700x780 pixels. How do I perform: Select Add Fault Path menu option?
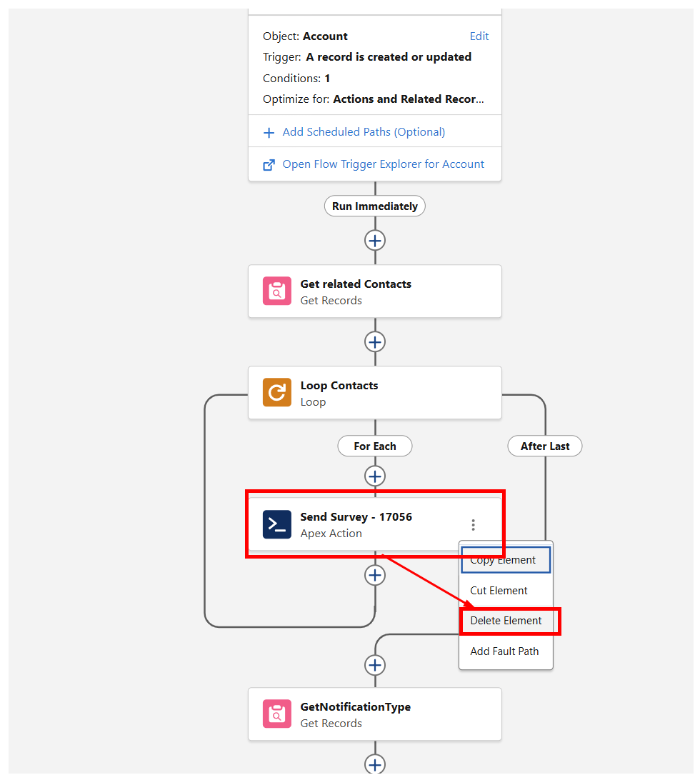(x=504, y=651)
